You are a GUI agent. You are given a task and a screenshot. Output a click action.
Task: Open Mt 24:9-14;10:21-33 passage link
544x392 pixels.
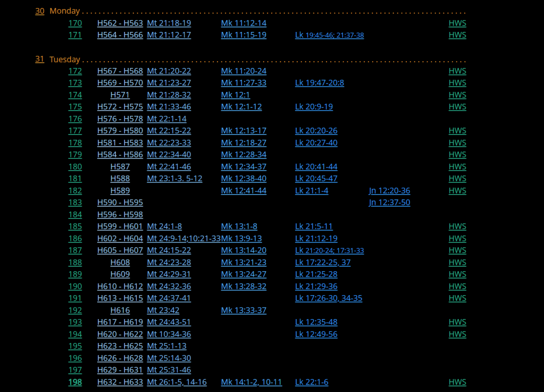coord(183,239)
